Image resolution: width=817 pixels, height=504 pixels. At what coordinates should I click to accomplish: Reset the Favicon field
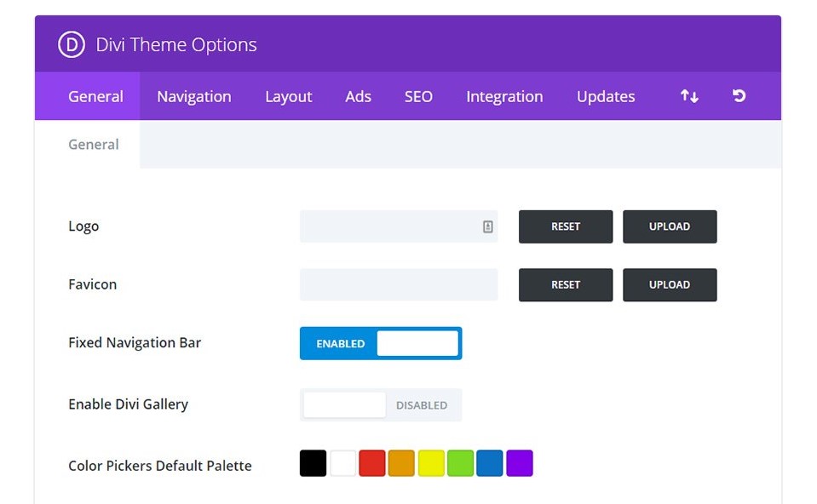pos(566,285)
